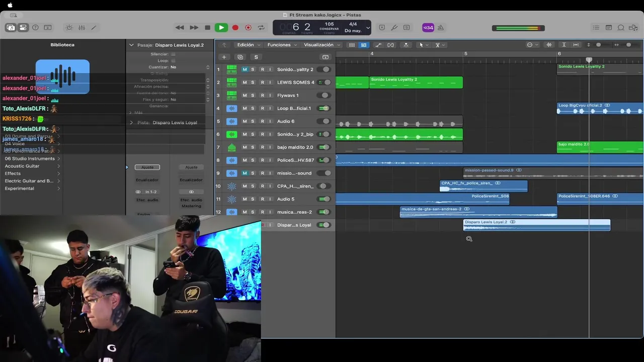Toggle on/off switch of bajo maldito 2.0

click(325, 147)
